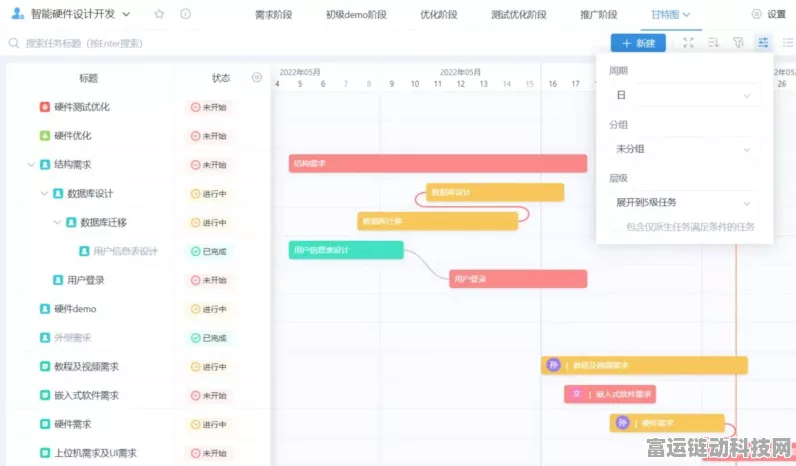Viewport: 796px width, 466px height.
Task: Click the green icon of 硬件优化
Action: (x=45, y=136)
